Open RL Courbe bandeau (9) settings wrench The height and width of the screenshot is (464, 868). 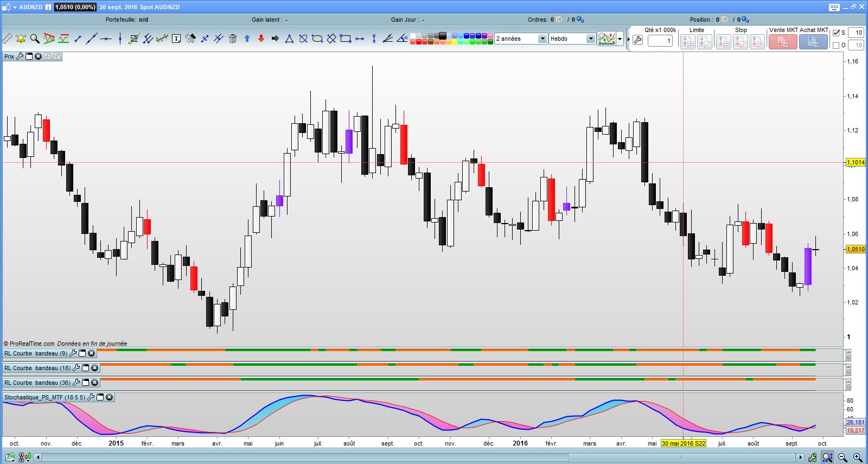pyautogui.click(x=73, y=353)
